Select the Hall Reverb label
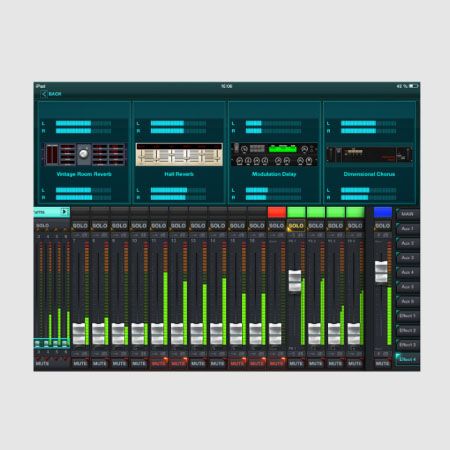 [x=179, y=174]
